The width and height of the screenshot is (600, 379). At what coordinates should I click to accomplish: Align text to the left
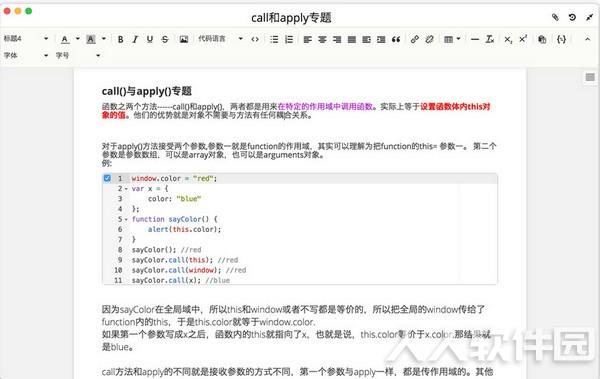[308, 39]
